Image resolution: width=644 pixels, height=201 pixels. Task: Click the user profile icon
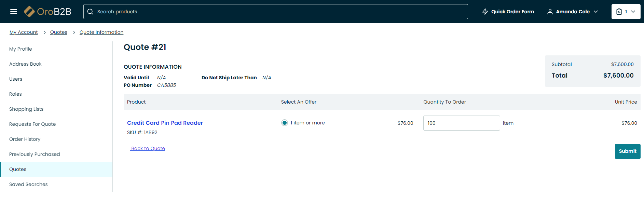(550, 12)
